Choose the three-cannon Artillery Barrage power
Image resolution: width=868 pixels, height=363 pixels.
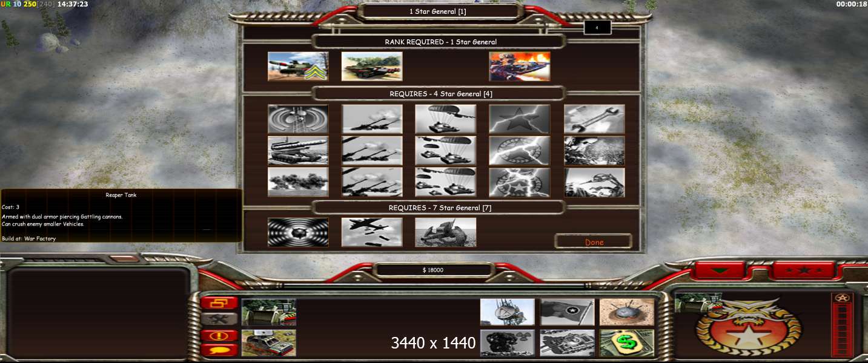pyautogui.click(x=372, y=151)
